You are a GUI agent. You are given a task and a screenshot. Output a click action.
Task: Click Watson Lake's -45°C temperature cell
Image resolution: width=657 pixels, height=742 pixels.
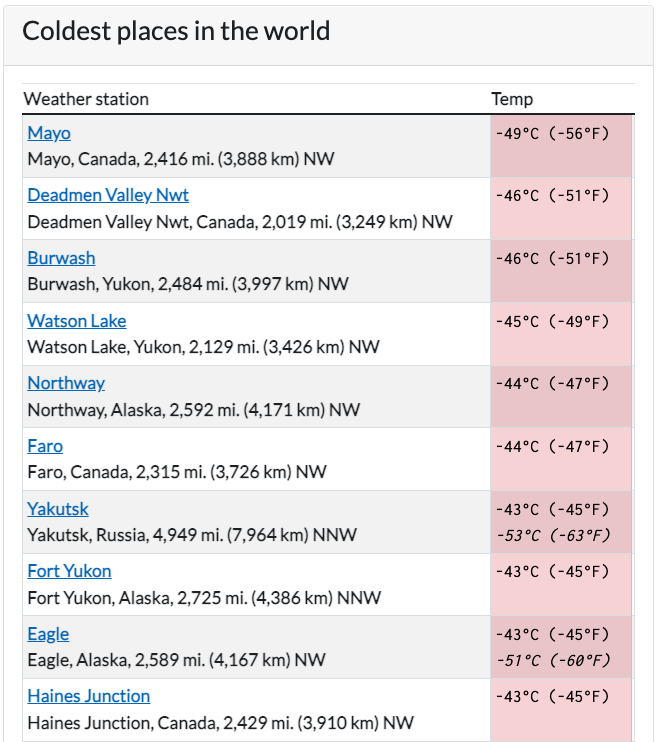(561, 334)
